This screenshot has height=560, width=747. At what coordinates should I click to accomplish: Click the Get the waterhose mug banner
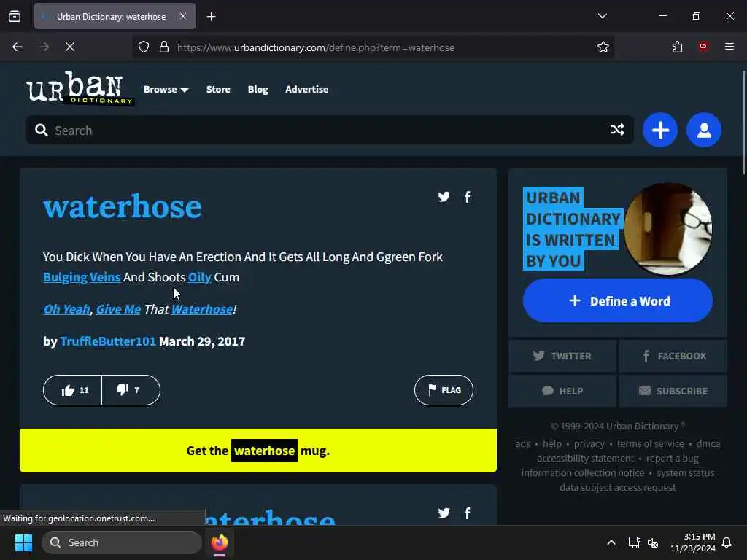[258, 451]
